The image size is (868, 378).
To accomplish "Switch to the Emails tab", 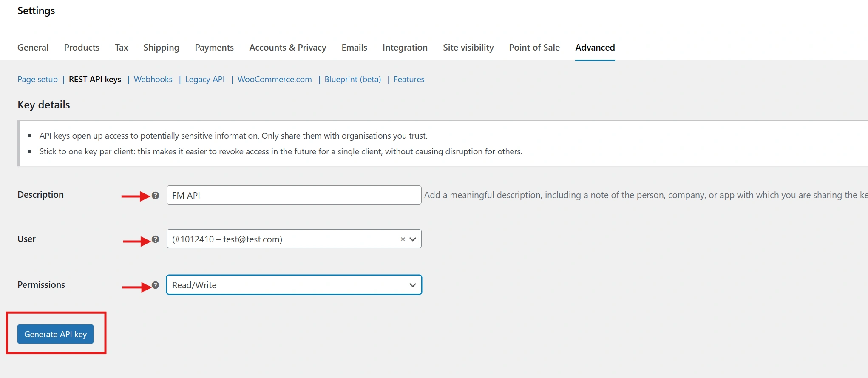I will click(x=354, y=48).
